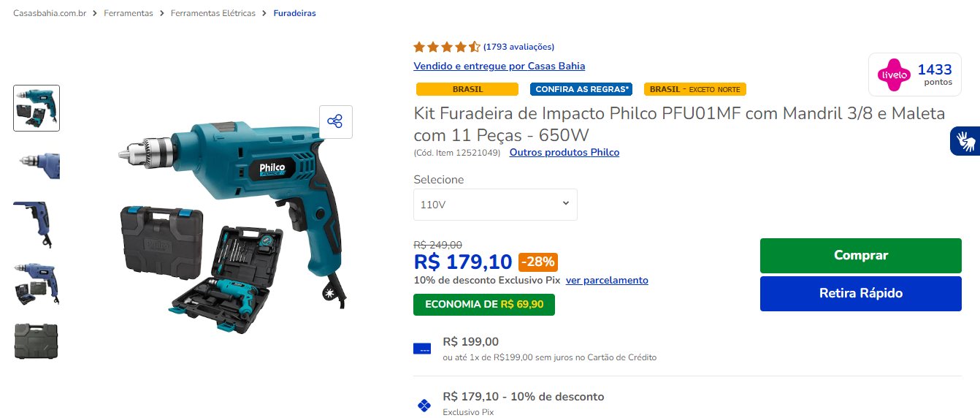This screenshot has height=418, width=980.
Task: Open ver parcelamento link
Action: pyautogui.click(x=607, y=280)
